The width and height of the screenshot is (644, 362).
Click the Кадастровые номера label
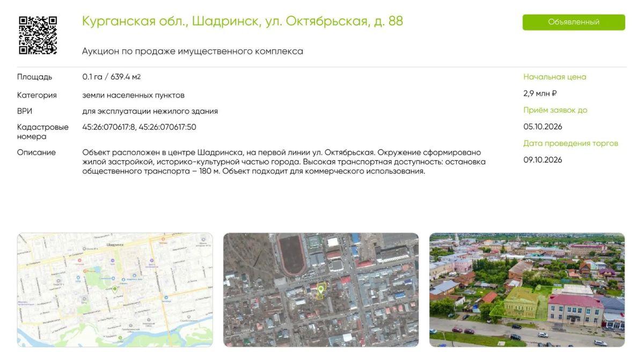[x=43, y=132]
